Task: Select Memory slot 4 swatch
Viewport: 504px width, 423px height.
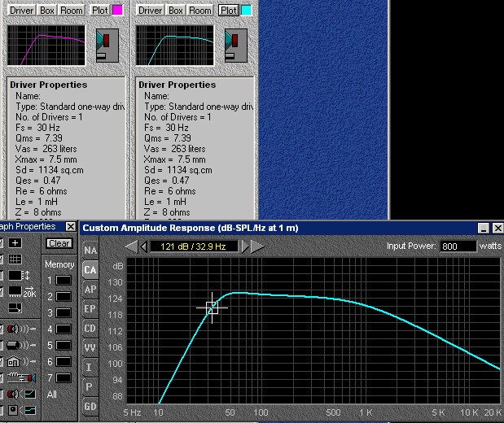Action: (64, 329)
